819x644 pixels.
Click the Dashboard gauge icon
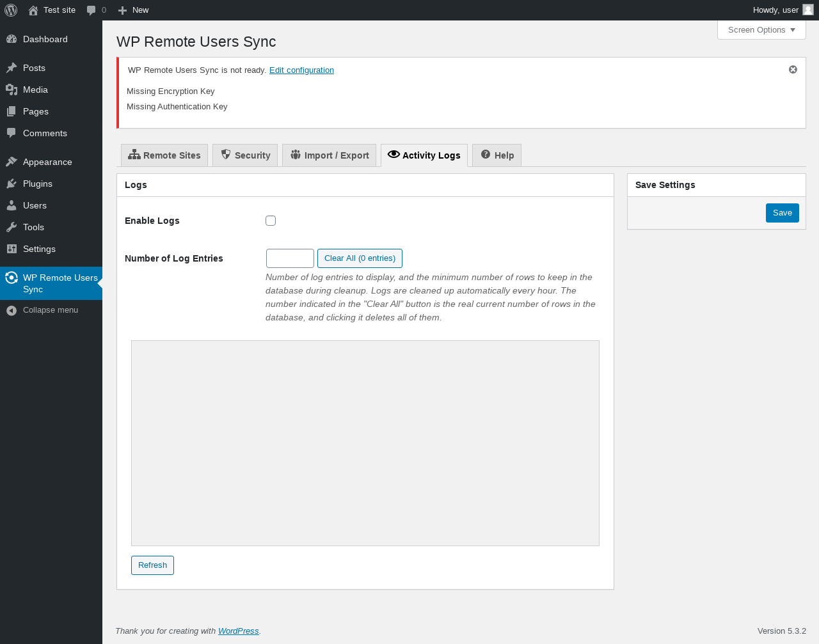12,39
